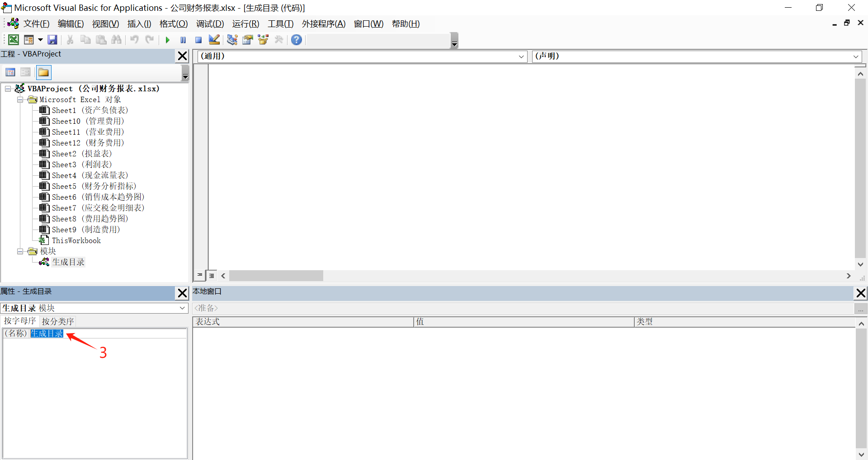Viewport: 868px width, 460px height.
Task: Click the Save workbook toolbar icon
Action: (52, 40)
